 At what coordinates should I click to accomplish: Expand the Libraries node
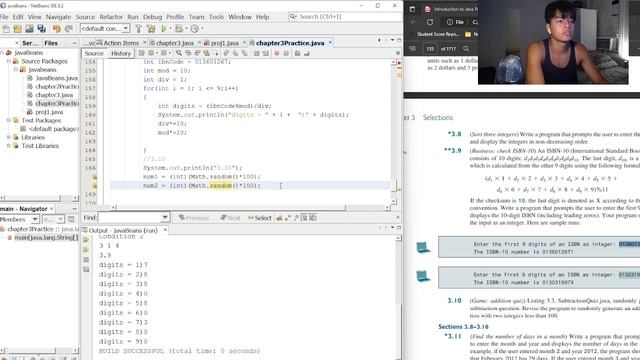click(9, 137)
